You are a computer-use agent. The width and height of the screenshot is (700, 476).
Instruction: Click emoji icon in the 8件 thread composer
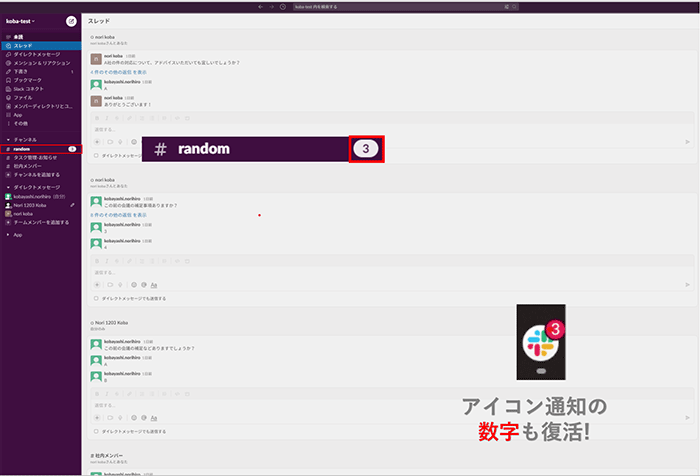[134, 285]
